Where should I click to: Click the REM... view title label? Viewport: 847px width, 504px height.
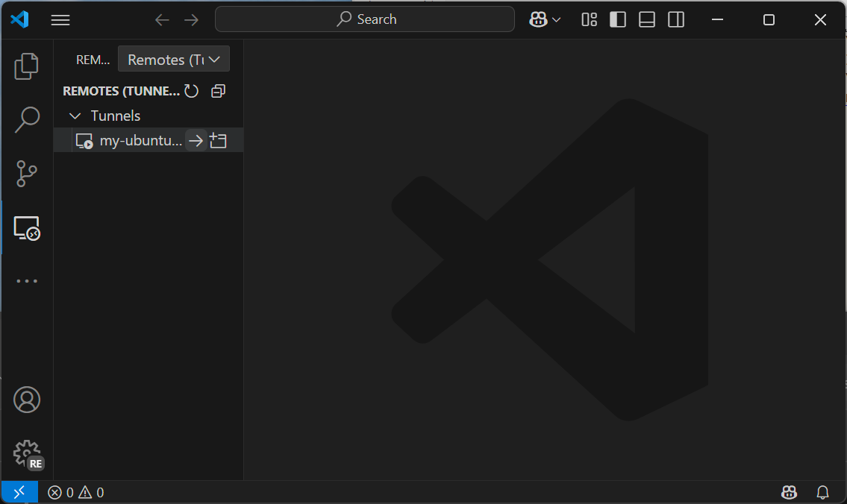coord(93,60)
